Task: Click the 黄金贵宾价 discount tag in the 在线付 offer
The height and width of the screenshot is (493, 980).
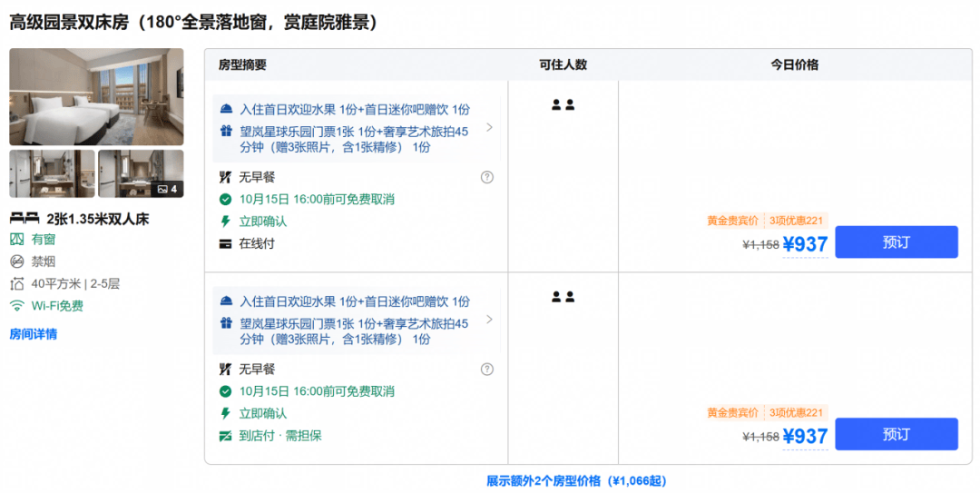Action: click(732, 221)
